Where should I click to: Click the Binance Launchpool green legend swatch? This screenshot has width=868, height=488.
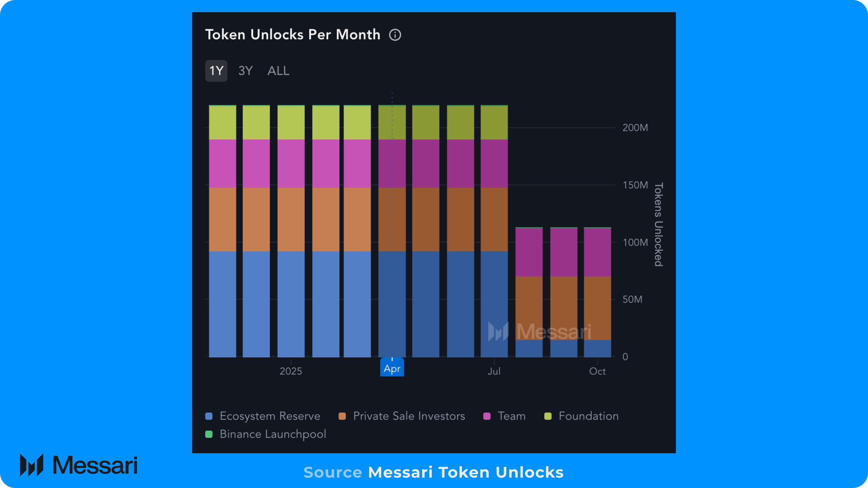point(209,434)
